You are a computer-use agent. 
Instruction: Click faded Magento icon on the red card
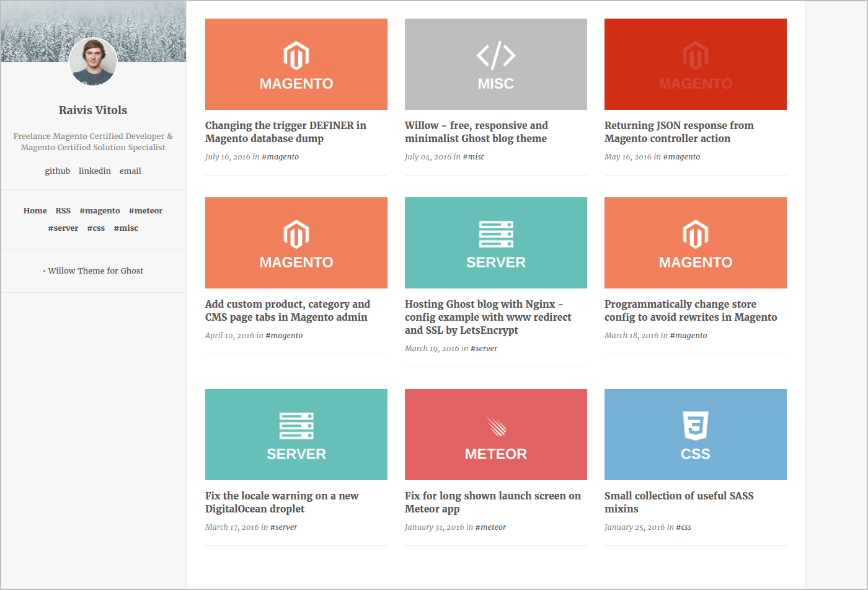tap(696, 56)
